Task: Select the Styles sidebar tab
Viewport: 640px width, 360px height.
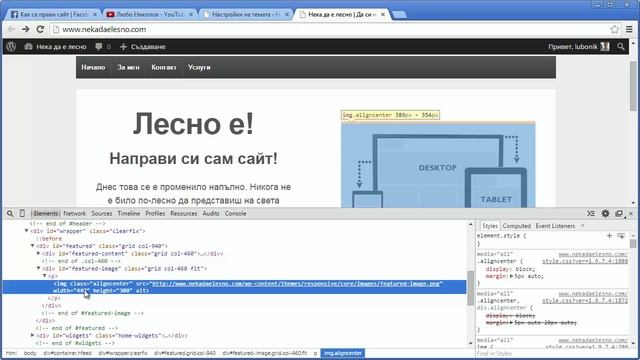Action: click(489, 226)
